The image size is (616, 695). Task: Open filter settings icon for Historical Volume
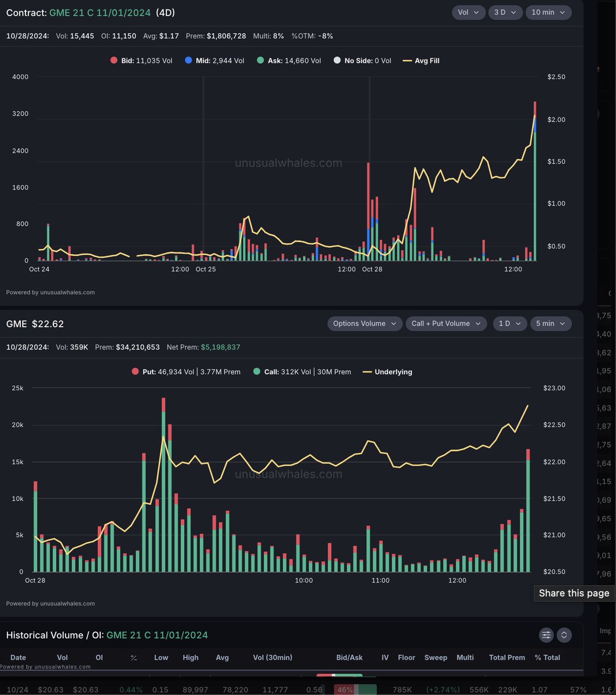coord(546,635)
